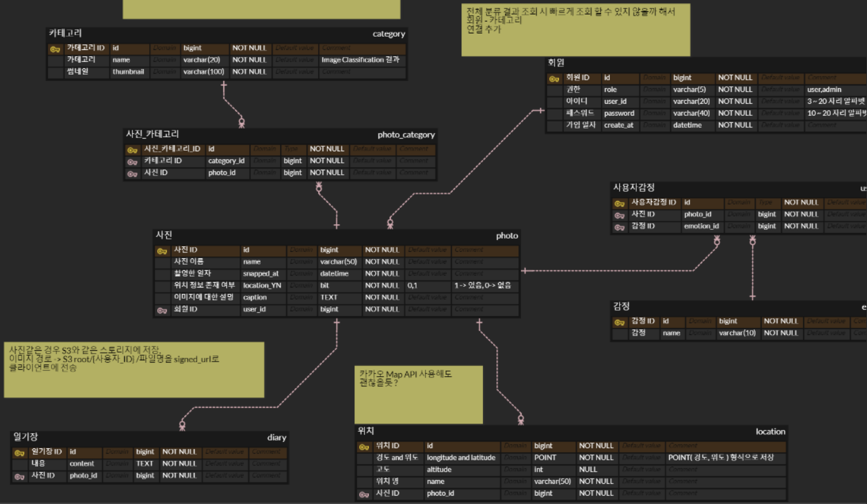The image size is (867, 504).
Task: Select the yellow memo about Kakao Map API
Action: coord(418,393)
